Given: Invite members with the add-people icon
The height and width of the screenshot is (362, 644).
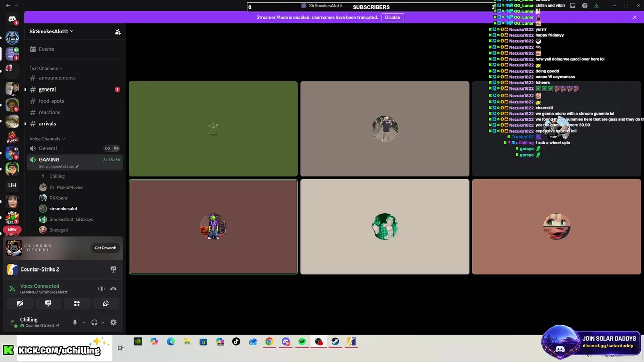Looking at the screenshot, I should click(118, 32).
